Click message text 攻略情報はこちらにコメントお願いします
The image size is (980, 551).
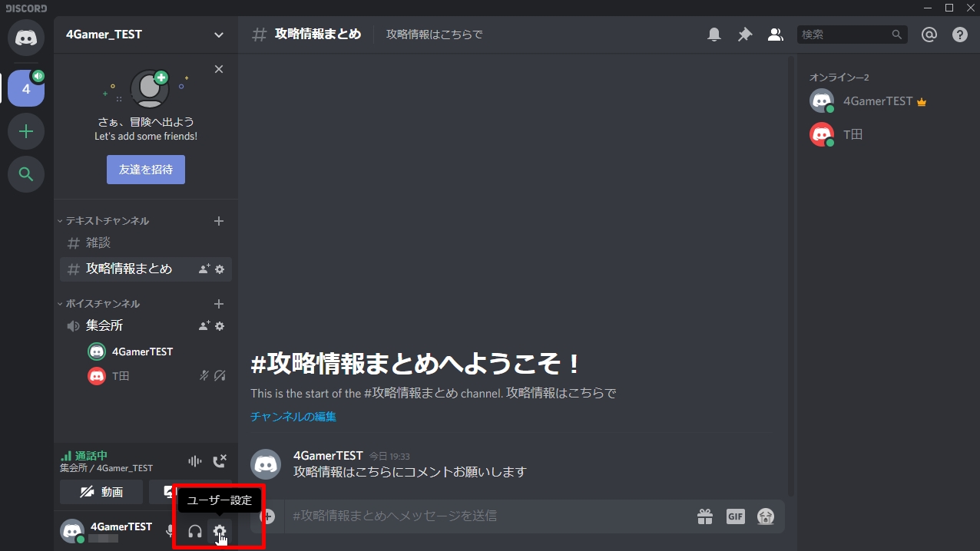coord(410,472)
